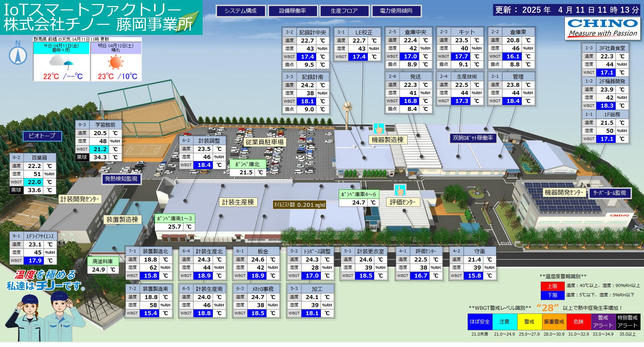Click the hand pointer icon above 評価センター
This screenshot has height=347, width=644.
click(400, 190)
